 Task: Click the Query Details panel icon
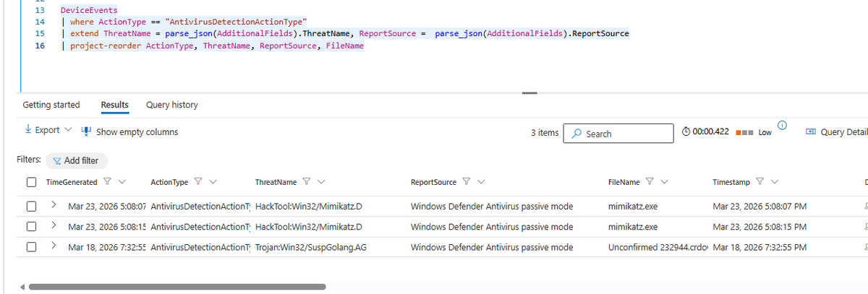click(x=811, y=132)
